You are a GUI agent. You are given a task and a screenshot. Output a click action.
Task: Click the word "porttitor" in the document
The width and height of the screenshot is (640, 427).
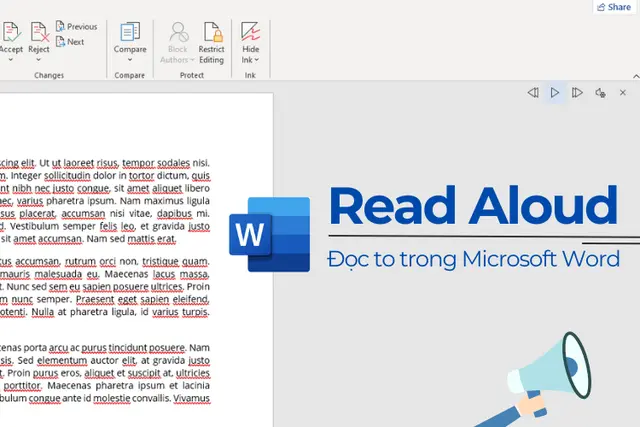click(x=22, y=386)
